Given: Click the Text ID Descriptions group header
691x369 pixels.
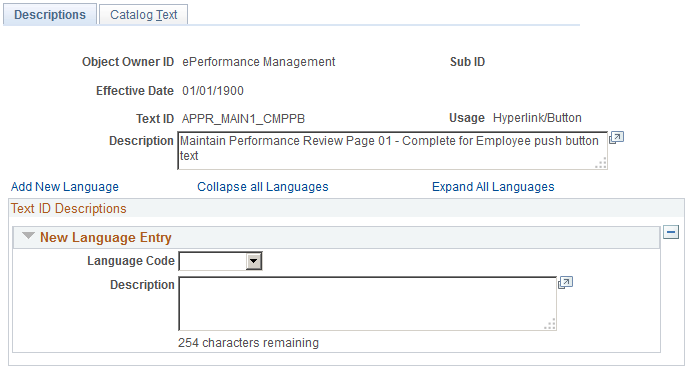Looking at the screenshot, I should click(69, 209).
